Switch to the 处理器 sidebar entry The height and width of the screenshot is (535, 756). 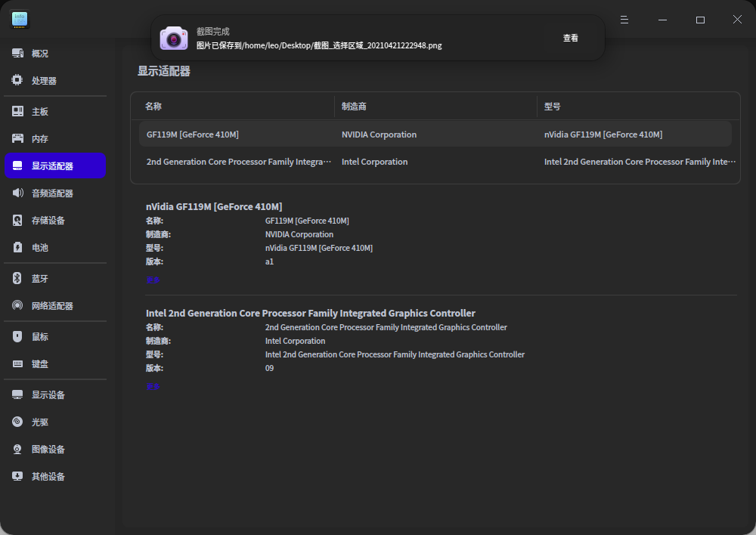point(55,81)
